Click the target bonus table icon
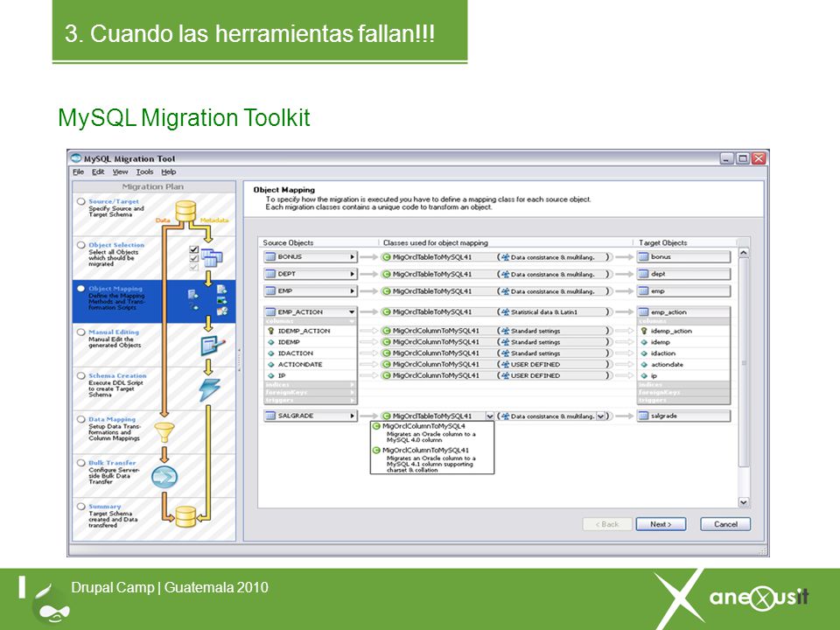 pos(644,257)
